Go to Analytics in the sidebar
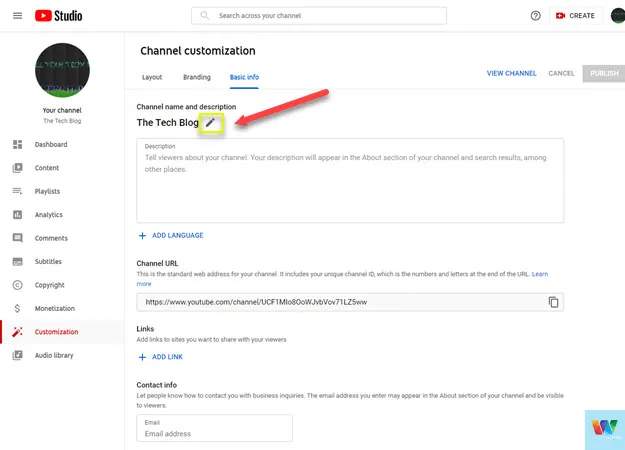Image resolution: width=625 pixels, height=450 pixels. (48, 215)
